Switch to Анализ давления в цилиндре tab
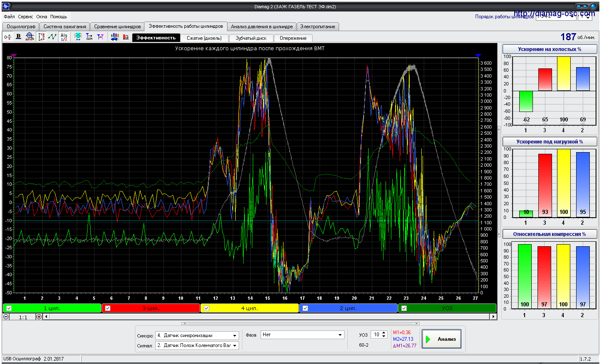This screenshot has height=364, width=601. point(262,27)
